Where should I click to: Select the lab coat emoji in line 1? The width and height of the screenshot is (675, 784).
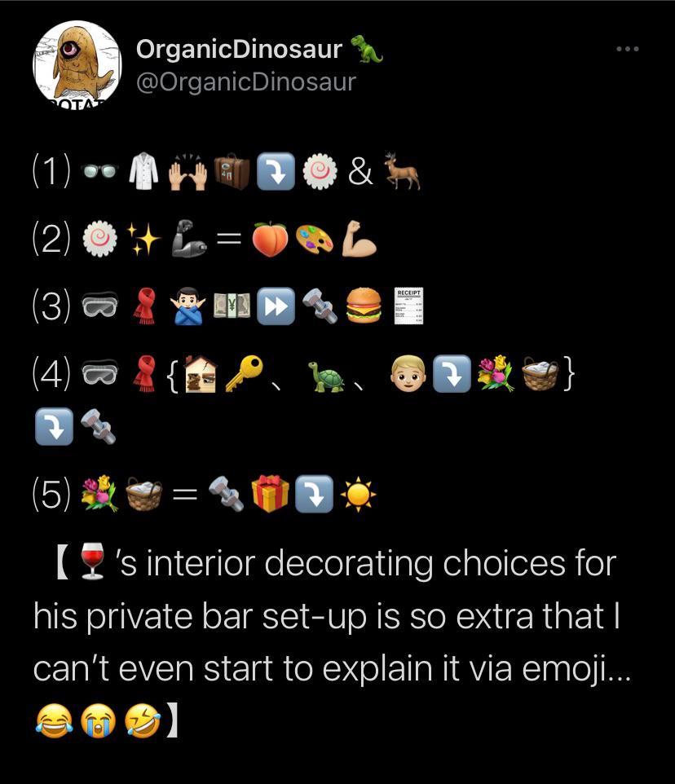click(x=143, y=172)
